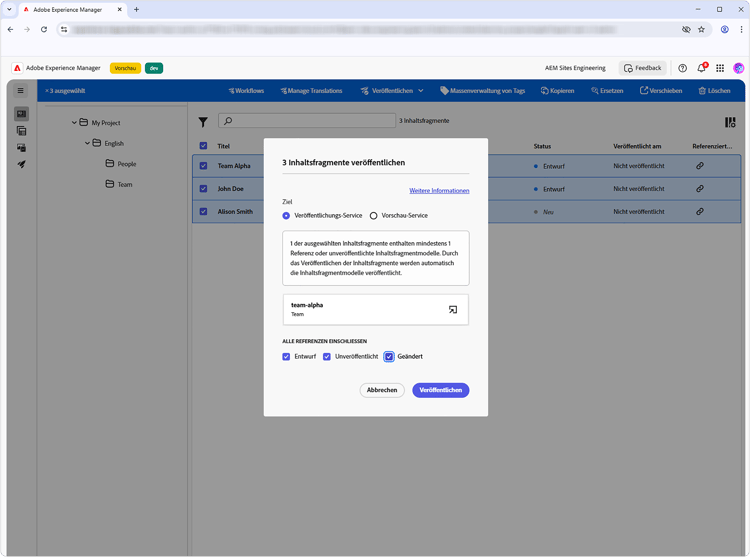The height and width of the screenshot is (557, 750).
Task: Toggle select-all checkbox in Titel header
Action: (x=203, y=146)
